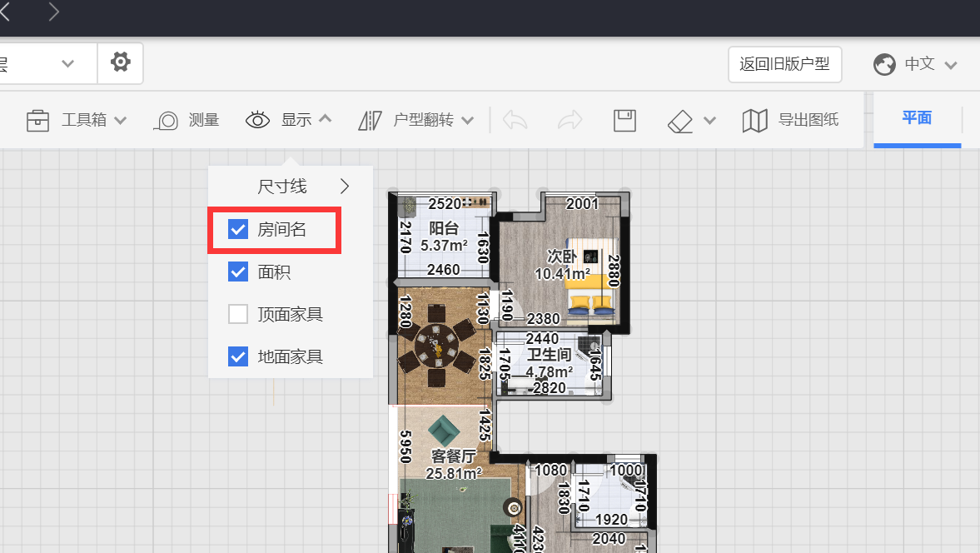Open the eraser options dropdown arrow
Screen dimensions: 980x553
709,120
